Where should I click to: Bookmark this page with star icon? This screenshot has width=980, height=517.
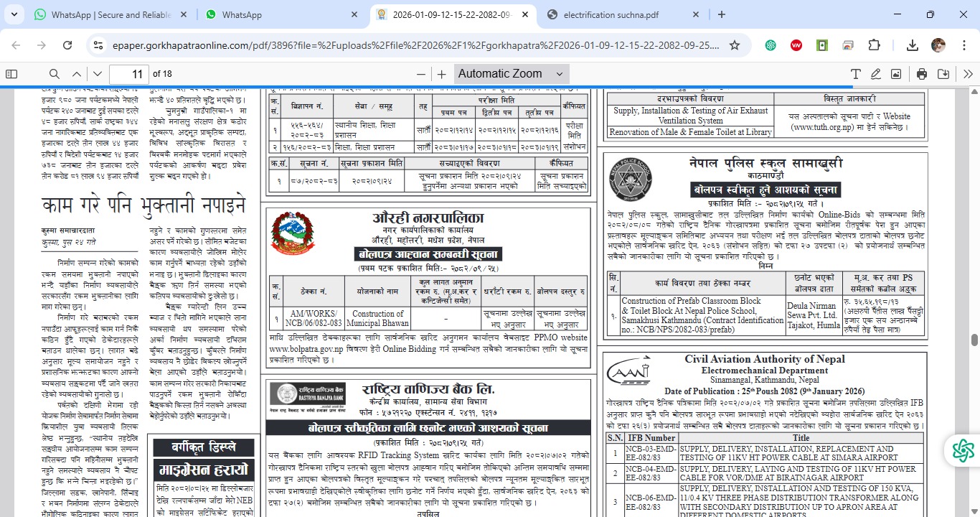tap(735, 45)
